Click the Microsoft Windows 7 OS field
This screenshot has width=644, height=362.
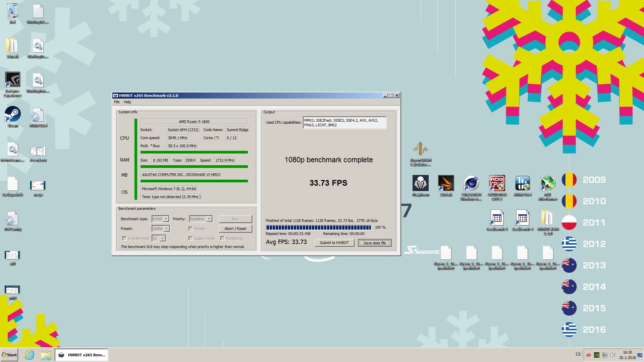click(169, 189)
